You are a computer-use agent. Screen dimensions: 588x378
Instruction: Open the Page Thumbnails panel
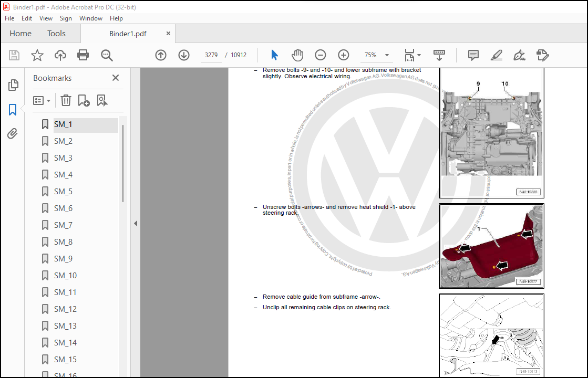click(13, 85)
